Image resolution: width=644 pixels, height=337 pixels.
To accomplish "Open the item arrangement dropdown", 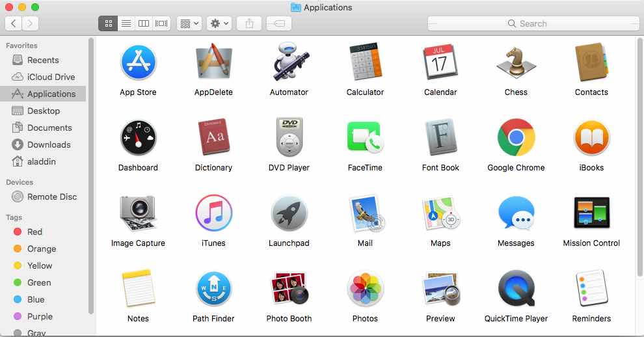I will (x=189, y=23).
